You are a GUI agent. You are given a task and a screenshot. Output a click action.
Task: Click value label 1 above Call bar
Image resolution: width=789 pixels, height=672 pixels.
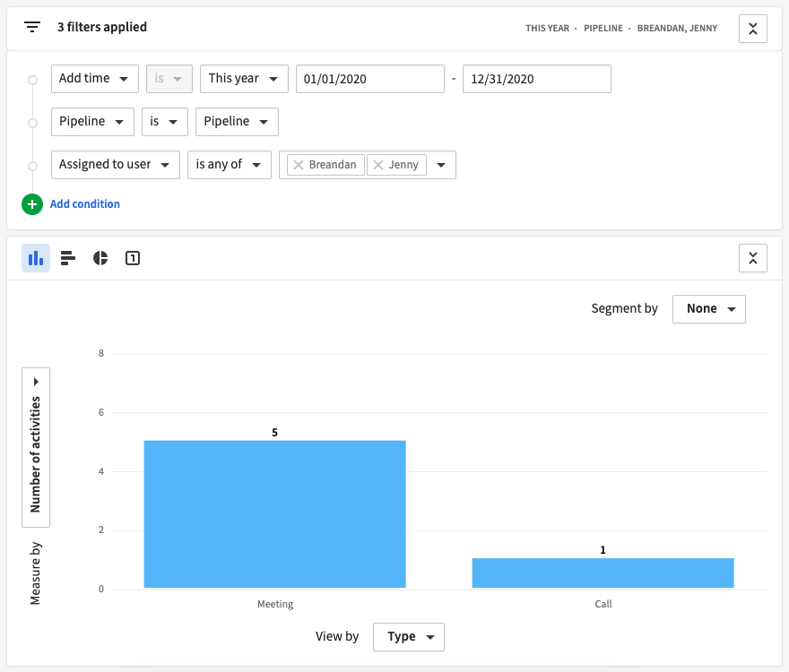pos(603,550)
